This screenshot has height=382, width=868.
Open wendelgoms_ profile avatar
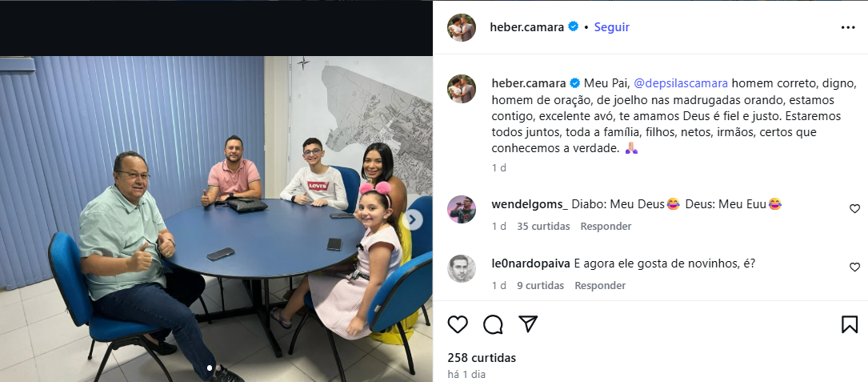tap(461, 210)
